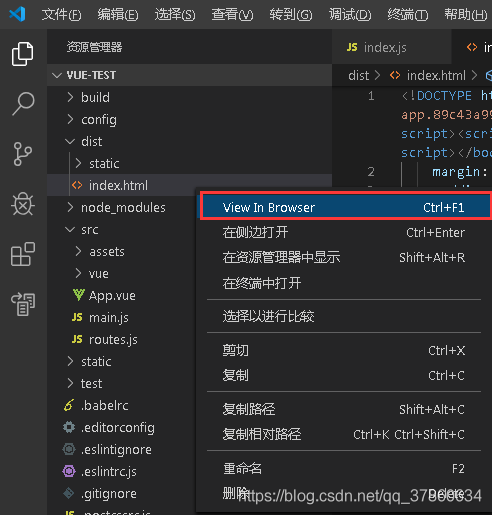This screenshot has height=515, width=492.
Task: Click line number 1 in editor gutter
Action: [x=371, y=96]
